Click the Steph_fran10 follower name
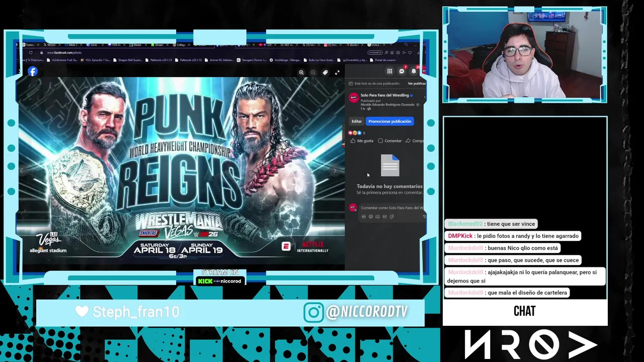644x362 pixels. coord(136,312)
